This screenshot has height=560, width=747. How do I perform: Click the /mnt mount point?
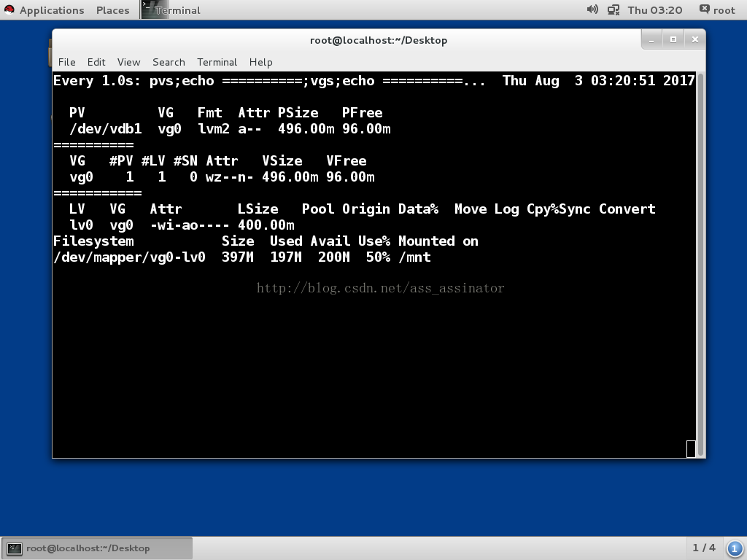[x=414, y=257]
